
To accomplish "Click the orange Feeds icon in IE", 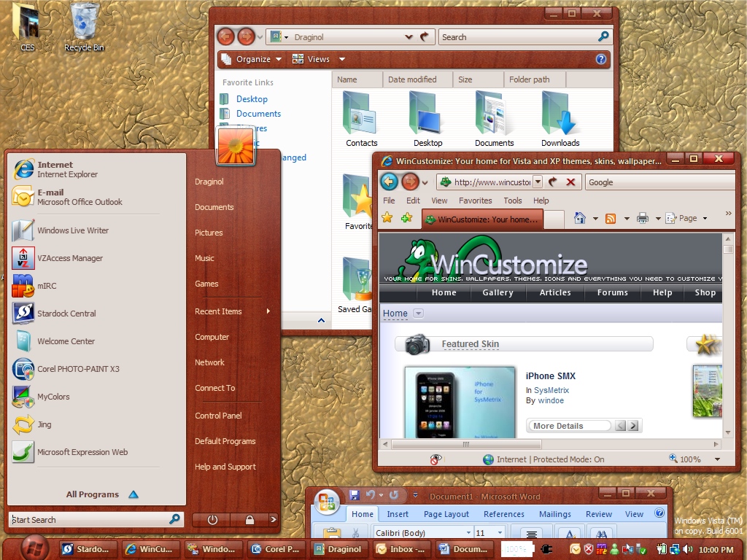I will tap(611, 219).
